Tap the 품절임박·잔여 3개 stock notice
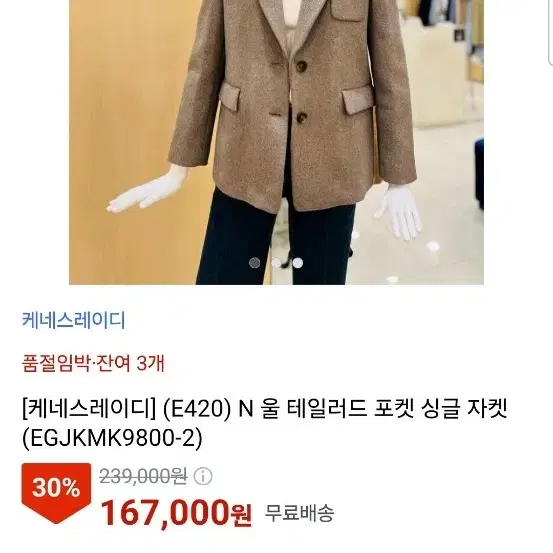This screenshot has height=553, width=553. [x=93, y=363]
